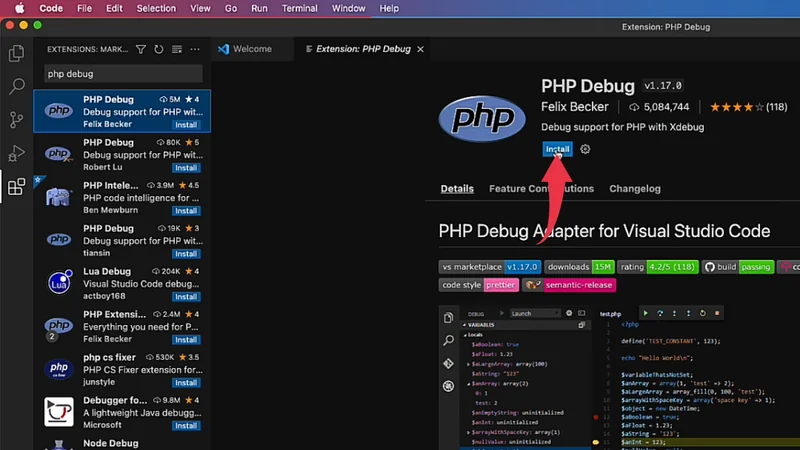Select the Extensions icon in activity bar
This screenshot has height=450, width=800.
click(x=16, y=187)
